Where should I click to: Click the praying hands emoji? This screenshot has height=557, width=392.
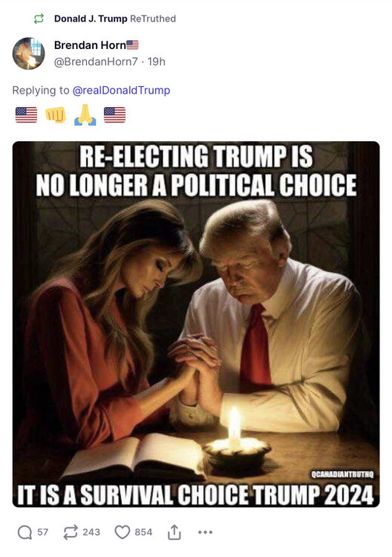(85, 114)
